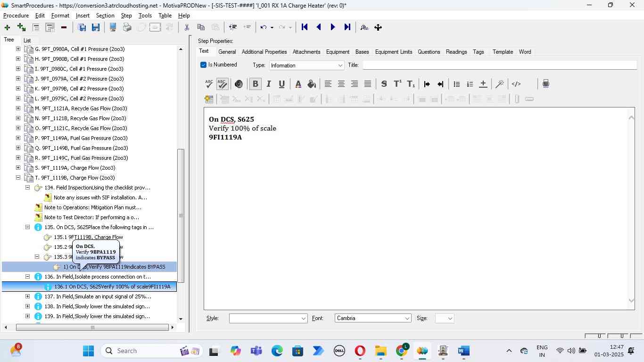The height and width of the screenshot is (362, 644).
Task: Click the Save procedure floppy icon
Action: [x=96, y=27]
